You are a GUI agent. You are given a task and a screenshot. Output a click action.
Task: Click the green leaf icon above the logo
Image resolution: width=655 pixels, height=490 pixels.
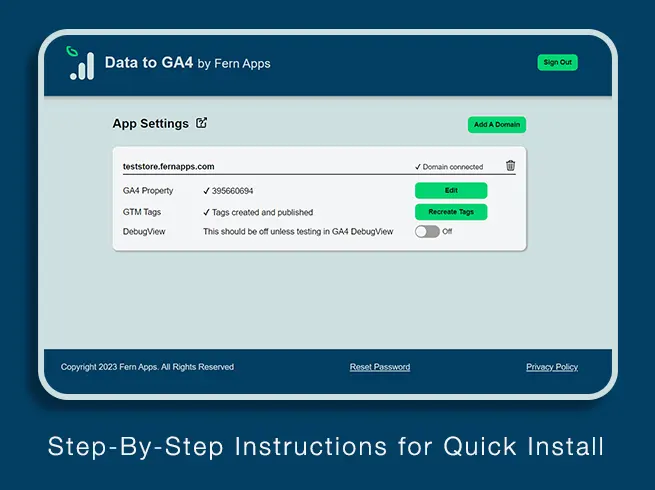(72, 51)
